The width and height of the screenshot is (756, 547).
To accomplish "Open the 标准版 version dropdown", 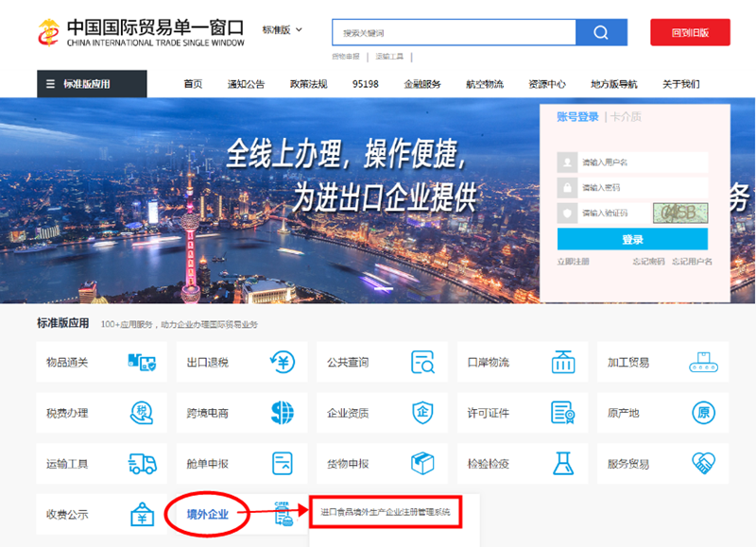I will (x=279, y=29).
